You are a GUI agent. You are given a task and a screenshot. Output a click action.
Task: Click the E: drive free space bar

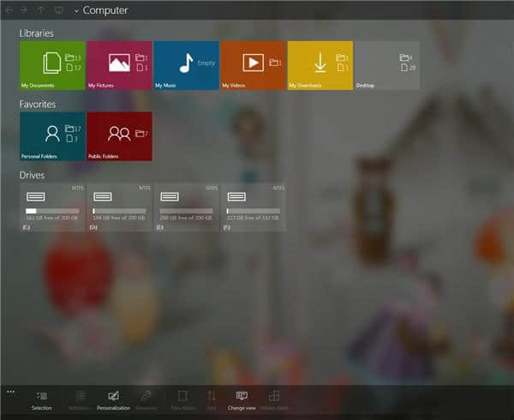(x=186, y=211)
